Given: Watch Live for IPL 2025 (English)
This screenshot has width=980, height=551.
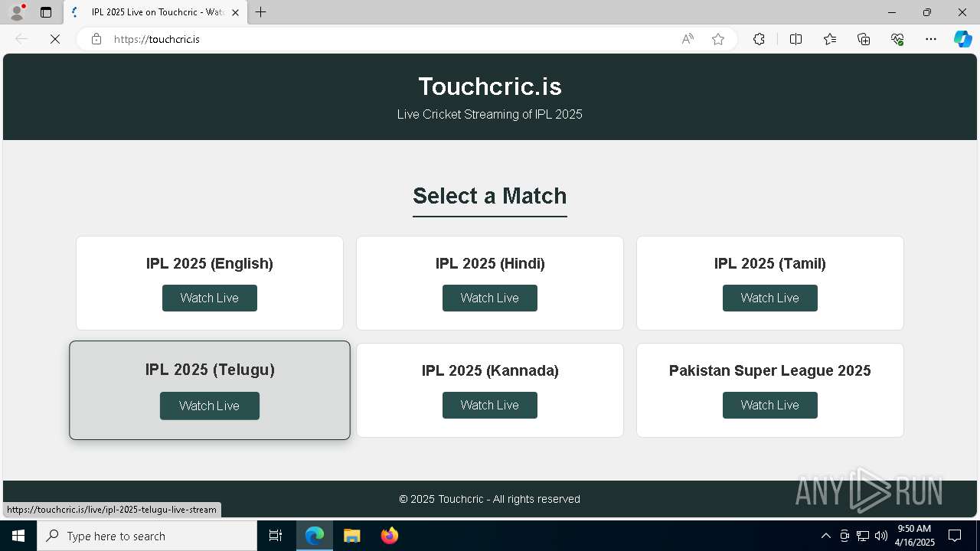Looking at the screenshot, I should (x=210, y=298).
